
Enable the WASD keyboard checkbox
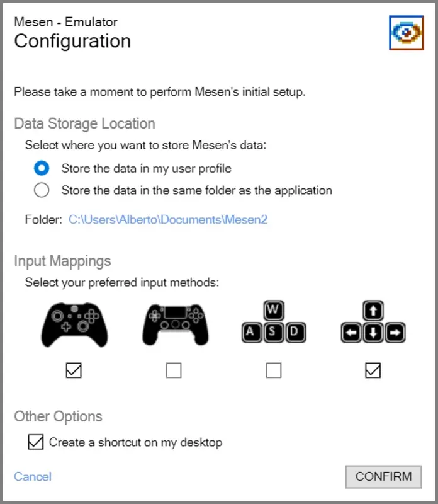tap(274, 370)
